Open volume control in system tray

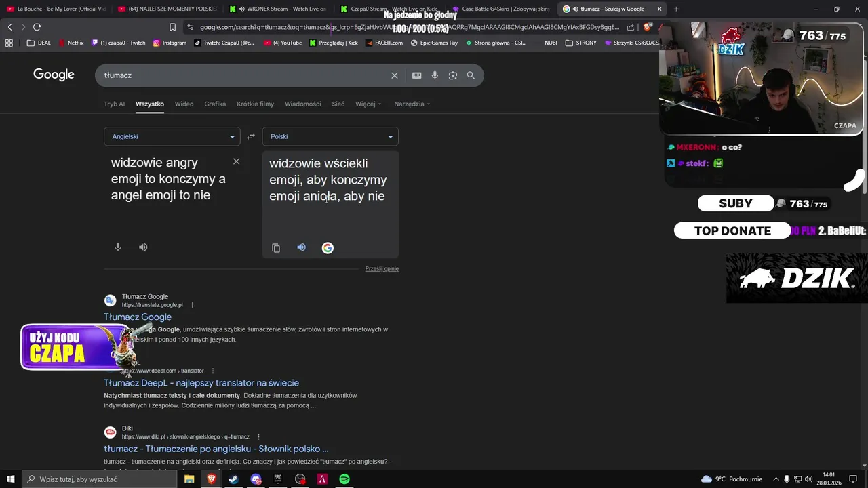pyautogui.click(x=810, y=479)
